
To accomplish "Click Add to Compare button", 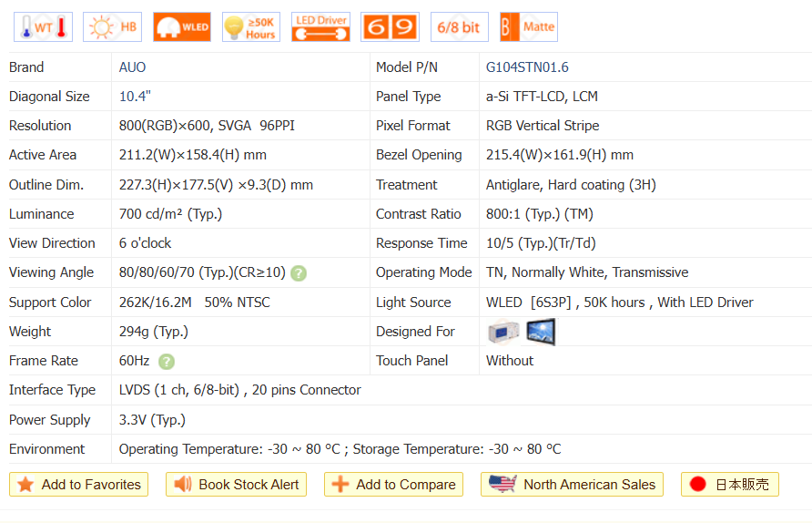I will pyautogui.click(x=393, y=485).
